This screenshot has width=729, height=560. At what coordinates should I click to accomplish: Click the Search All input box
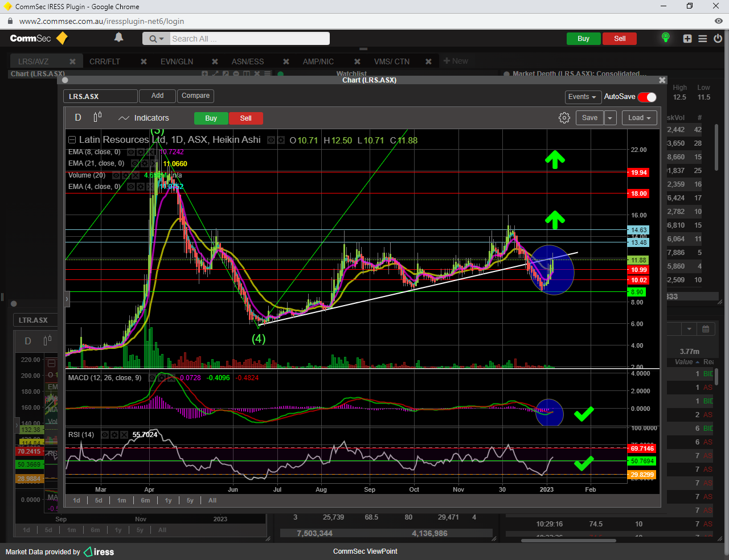tap(249, 39)
